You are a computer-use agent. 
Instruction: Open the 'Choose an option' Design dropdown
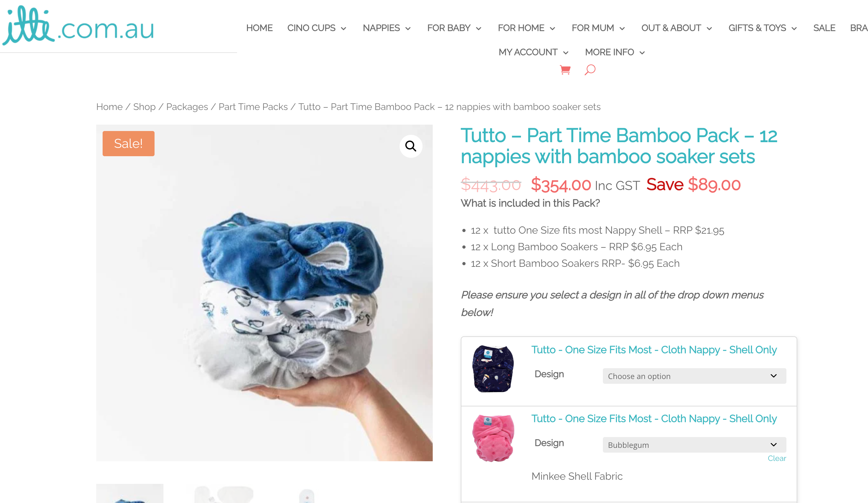tap(694, 376)
